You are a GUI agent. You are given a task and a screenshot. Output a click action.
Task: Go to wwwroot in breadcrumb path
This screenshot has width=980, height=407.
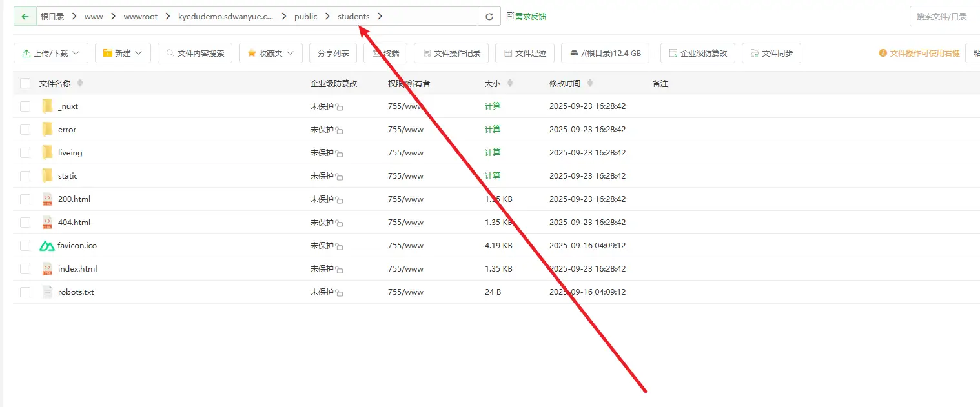point(141,17)
